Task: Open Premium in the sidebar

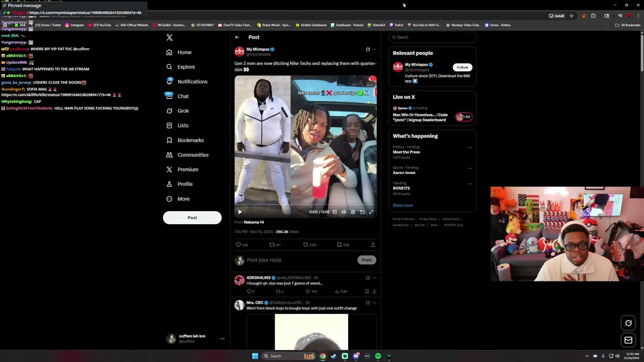Action: tap(182, 169)
